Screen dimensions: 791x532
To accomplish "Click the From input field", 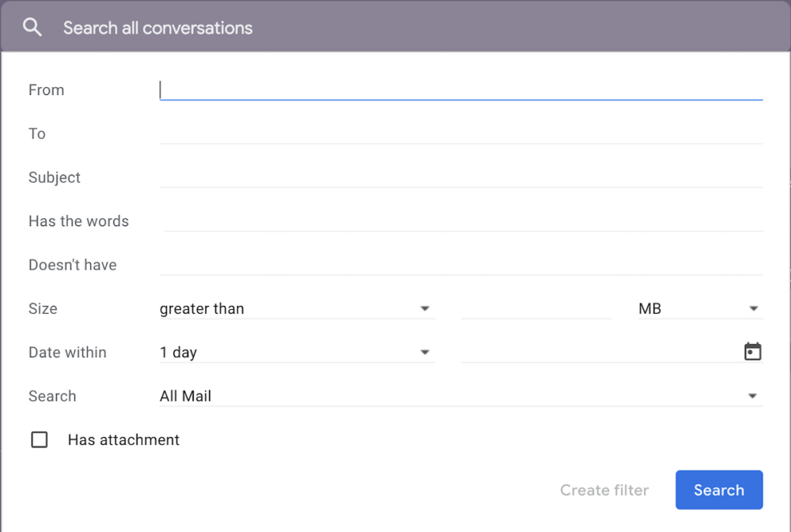I will point(459,89).
